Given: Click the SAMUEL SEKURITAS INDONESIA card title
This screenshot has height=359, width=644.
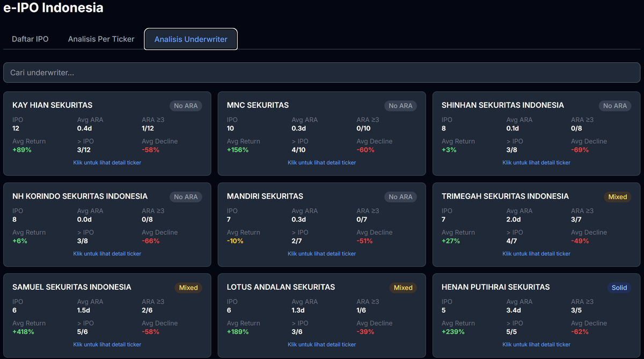Looking at the screenshot, I should 72,287.
